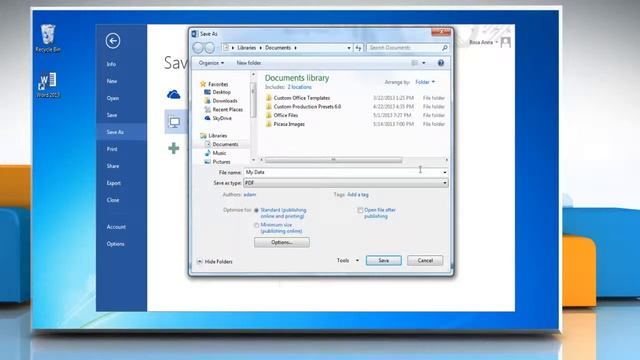Select Print in the Backstage menu
Viewport: 640px width, 360px height.
pyautogui.click(x=112, y=149)
